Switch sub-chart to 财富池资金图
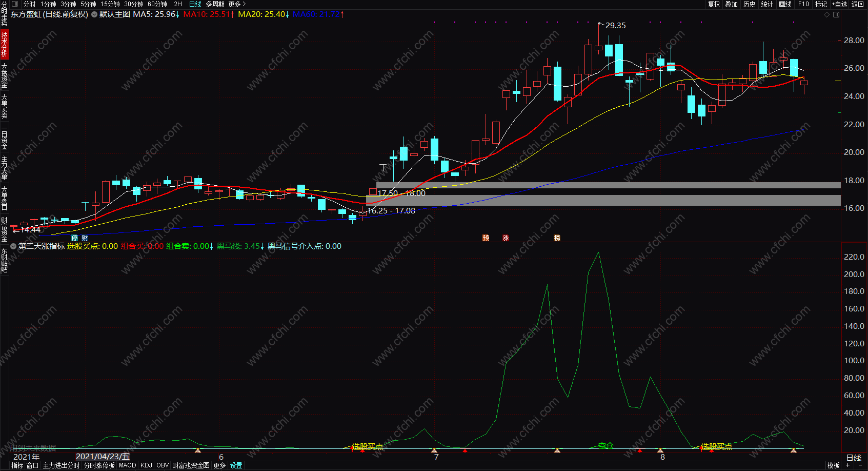The width and height of the screenshot is (868, 471). [191, 465]
